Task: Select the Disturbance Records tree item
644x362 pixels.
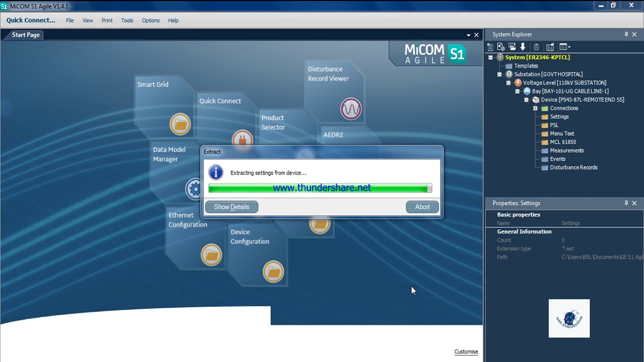Action: (x=574, y=167)
